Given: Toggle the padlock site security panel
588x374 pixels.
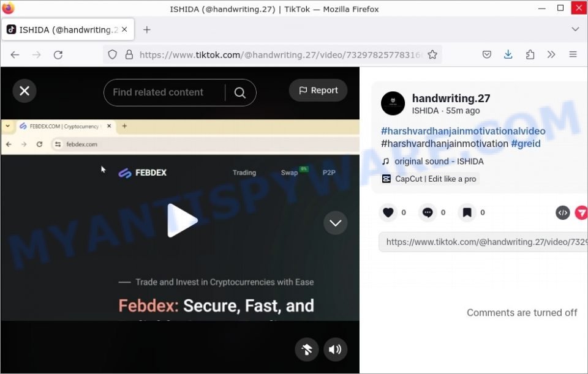Looking at the screenshot, I should click(127, 54).
